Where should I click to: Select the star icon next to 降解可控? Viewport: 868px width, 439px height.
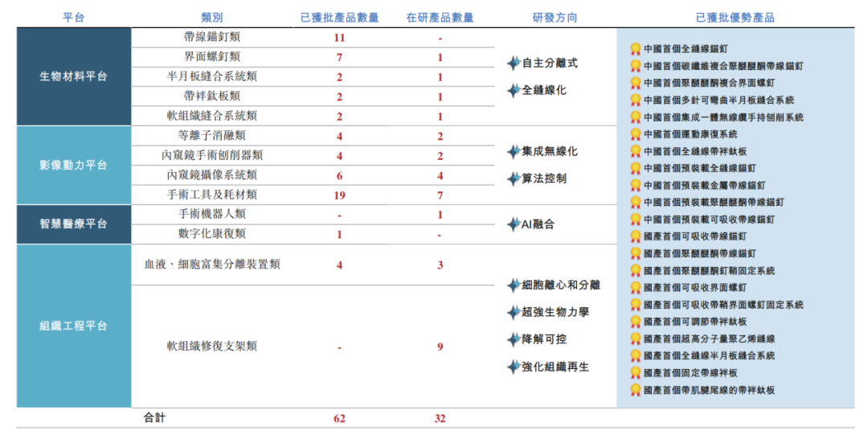tap(514, 339)
